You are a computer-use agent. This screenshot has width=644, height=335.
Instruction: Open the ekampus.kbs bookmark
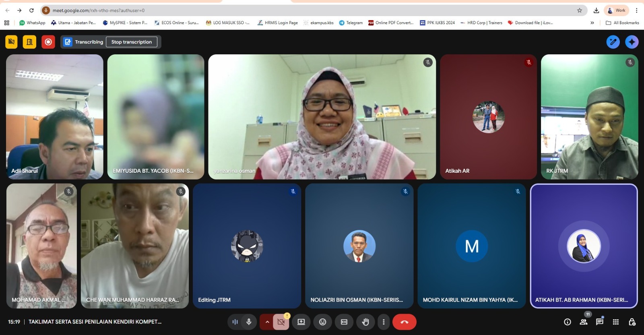tap(318, 23)
